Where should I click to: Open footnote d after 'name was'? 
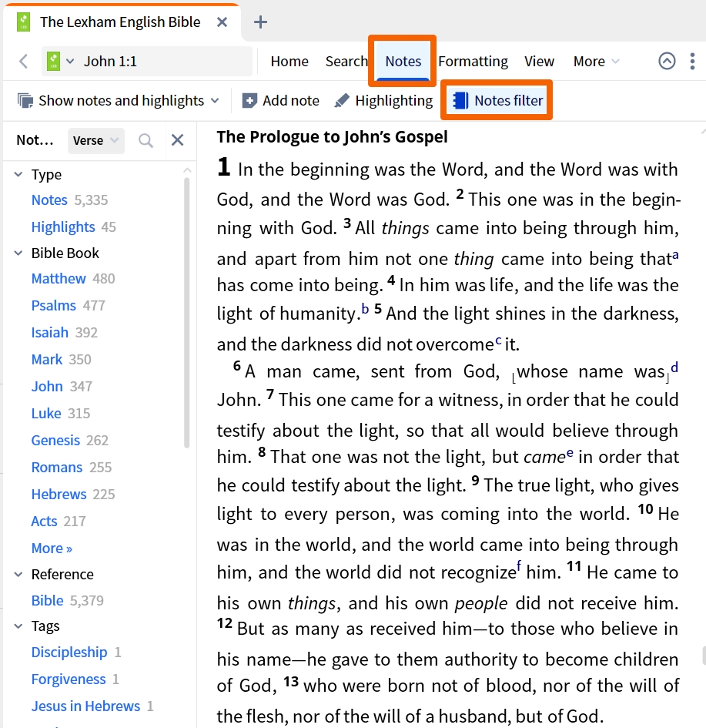(674, 367)
